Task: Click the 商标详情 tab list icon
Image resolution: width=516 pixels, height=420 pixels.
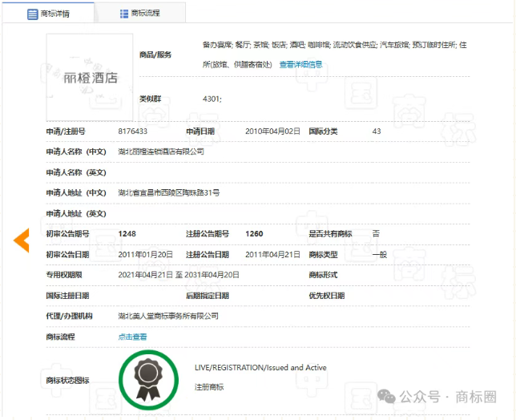Action: tap(33, 14)
